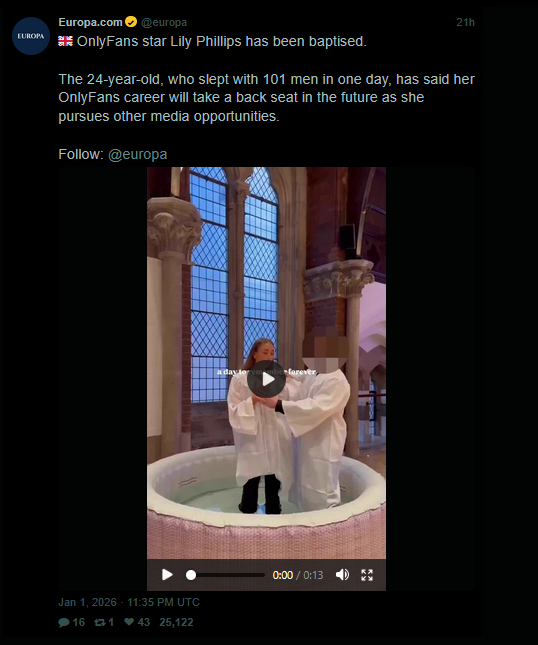Click the @europa handle in header
Viewport: 538px width, 645px height.
[164, 22]
